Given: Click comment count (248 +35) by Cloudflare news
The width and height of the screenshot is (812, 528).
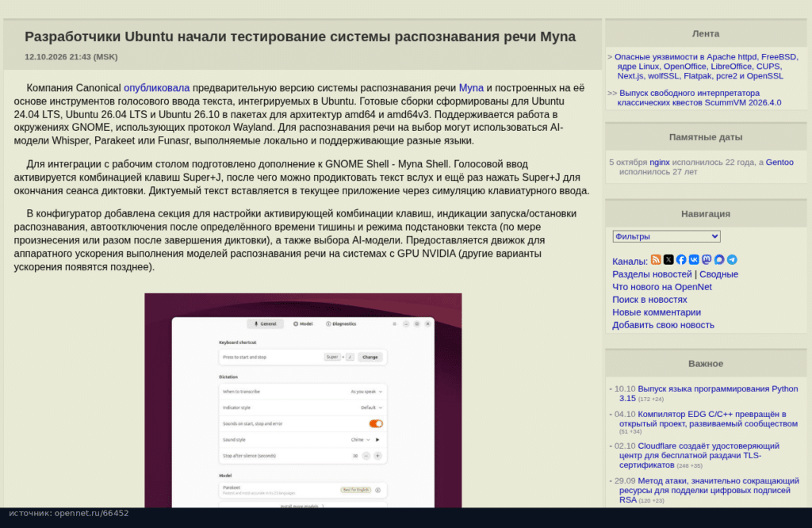Looking at the screenshot, I should pos(689,466).
